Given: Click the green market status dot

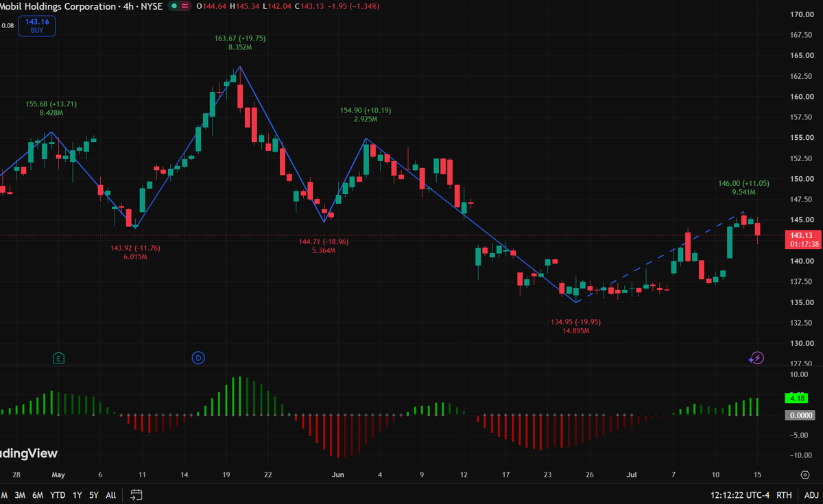Looking at the screenshot, I should click(174, 6).
